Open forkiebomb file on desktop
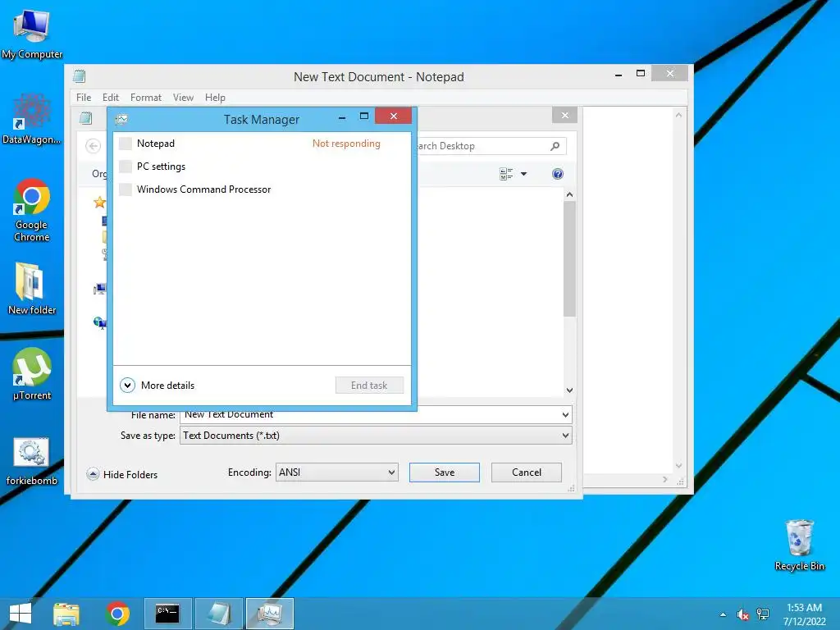The height and width of the screenshot is (630, 840). click(x=32, y=461)
